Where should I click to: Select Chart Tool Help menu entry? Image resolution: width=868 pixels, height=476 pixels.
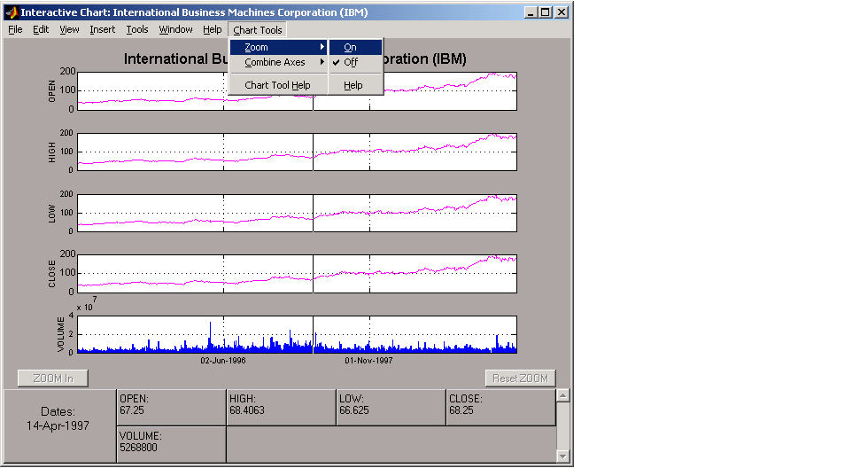click(x=278, y=85)
